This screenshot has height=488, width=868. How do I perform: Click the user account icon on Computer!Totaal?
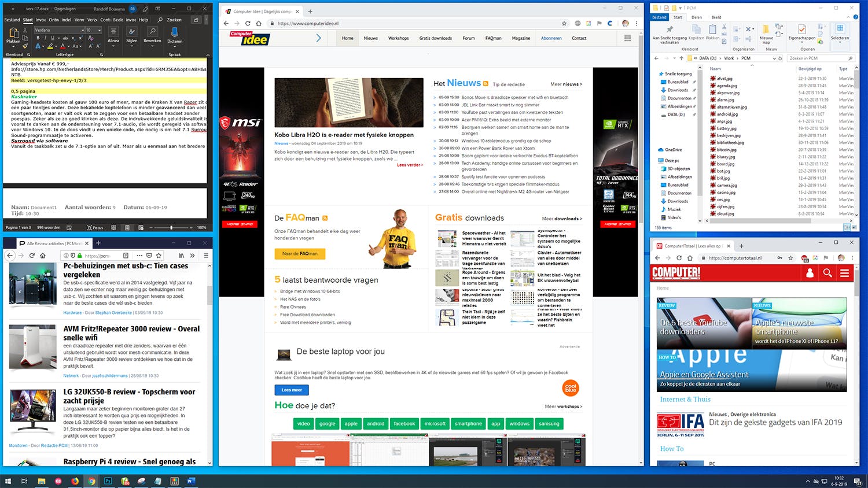pyautogui.click(x=810, y=273)
